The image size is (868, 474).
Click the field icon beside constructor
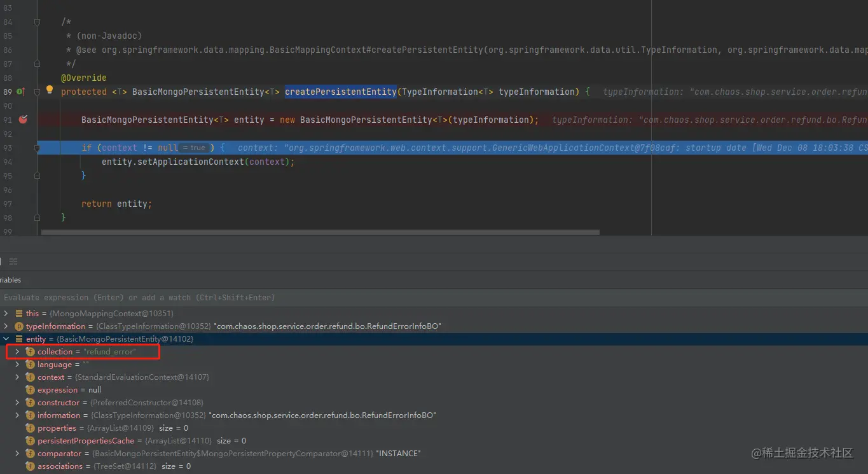tap(30, 403)
